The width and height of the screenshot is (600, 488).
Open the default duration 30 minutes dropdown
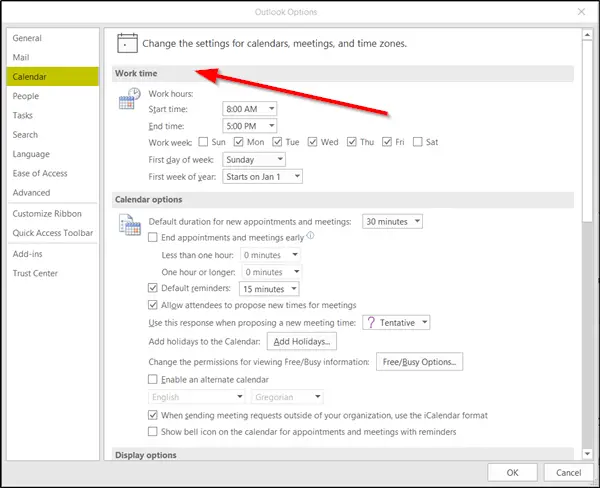coord(392,221)
